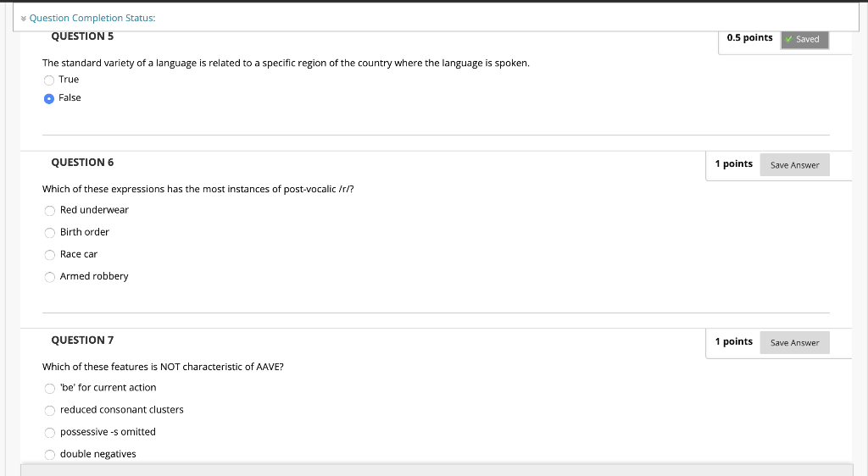
Task: Select the Race car answer
Action: coord(50,255)
